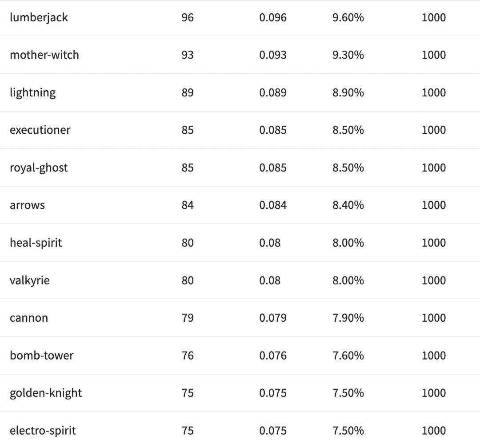Screen dimensions: 480x448
Task: Select the mother-witch card name
Action: pyautogui.click(x=44, y=55)
